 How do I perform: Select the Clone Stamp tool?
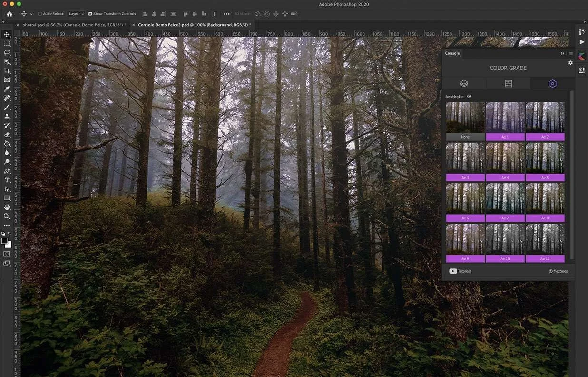point(7,116)
